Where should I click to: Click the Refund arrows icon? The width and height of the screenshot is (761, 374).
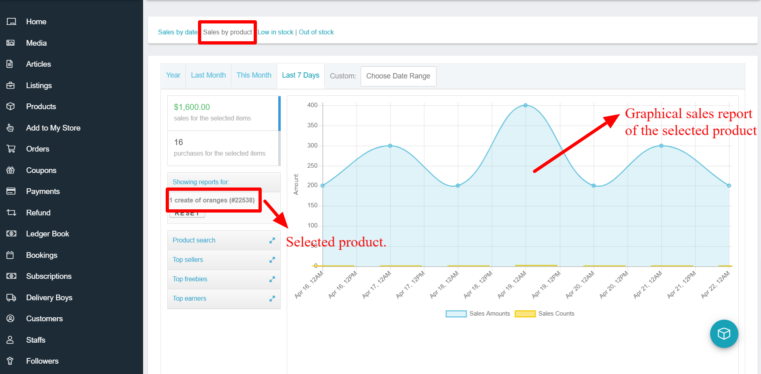tap(11, 212)
